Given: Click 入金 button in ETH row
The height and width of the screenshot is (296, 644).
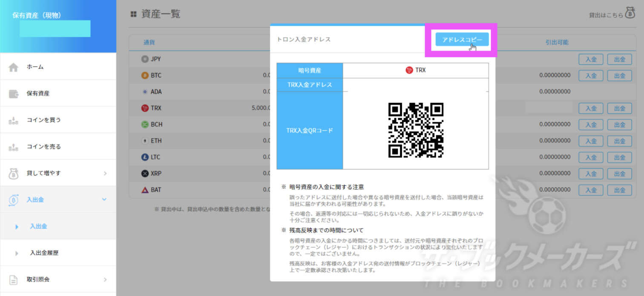Looking at the screenshot, I should 591,141.
